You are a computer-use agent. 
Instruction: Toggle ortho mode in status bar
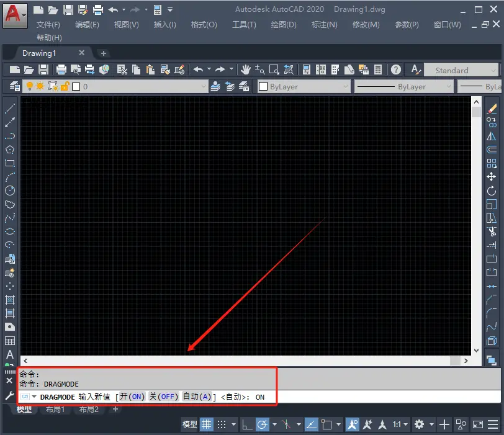point(246,424)
